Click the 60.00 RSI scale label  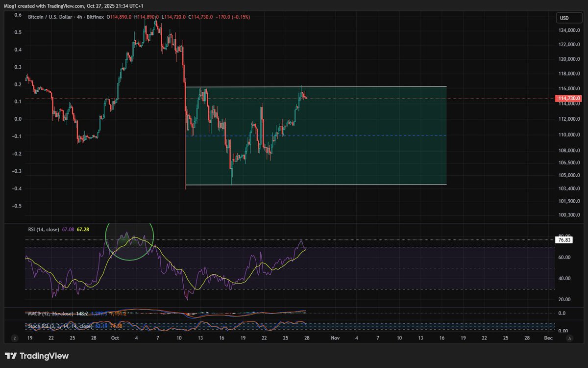point(564,257)
